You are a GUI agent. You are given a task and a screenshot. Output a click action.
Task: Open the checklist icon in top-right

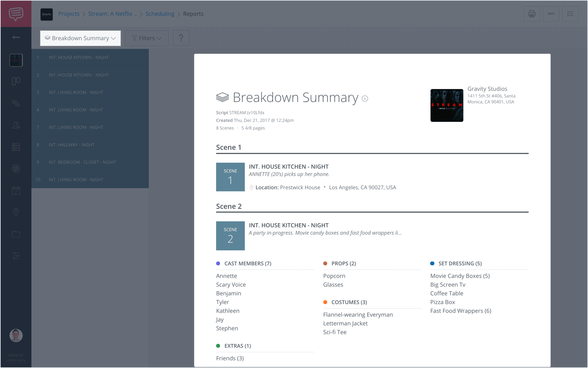click(570, 14)
